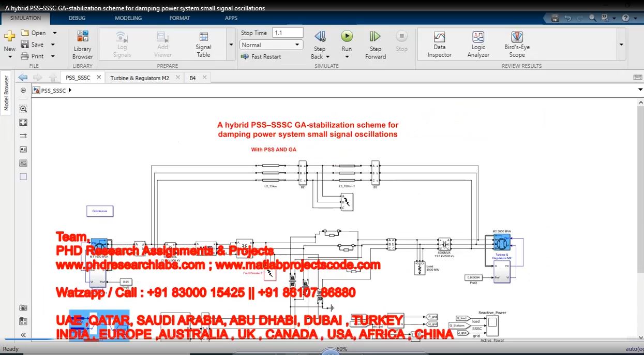
Task: Open the Signal Table
Action: [203, 45]
